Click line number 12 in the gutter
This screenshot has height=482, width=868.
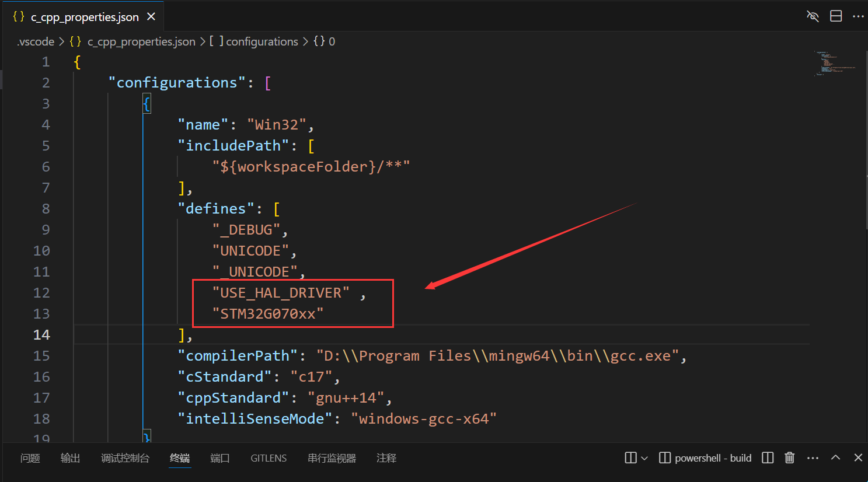point(41,292)
